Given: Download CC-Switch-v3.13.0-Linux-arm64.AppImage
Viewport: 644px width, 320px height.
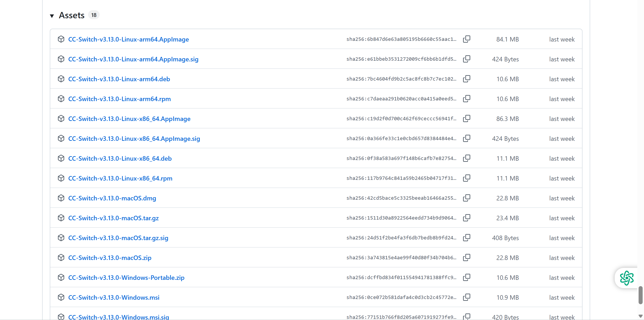Looking at the screenshot, I should pyautogui.click(x=128, y=39).
